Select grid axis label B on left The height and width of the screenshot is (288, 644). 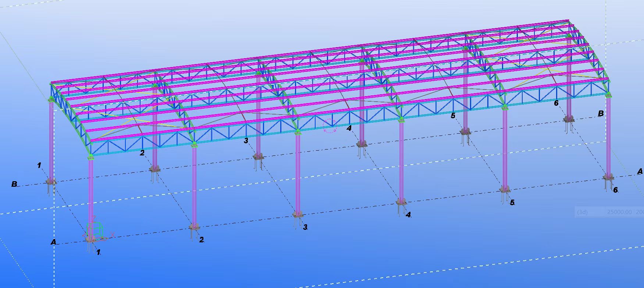coord(14,184)
